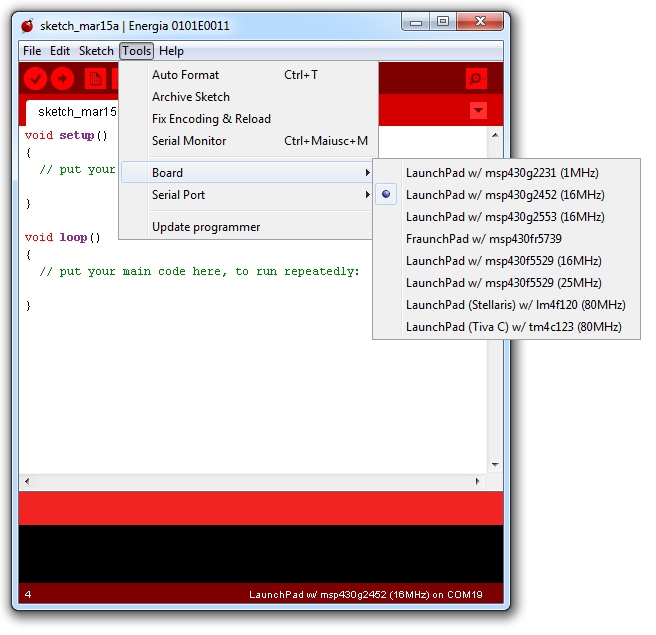
Task: Open the Help menu
Action: pyautogui.click(x=171, y=51)
